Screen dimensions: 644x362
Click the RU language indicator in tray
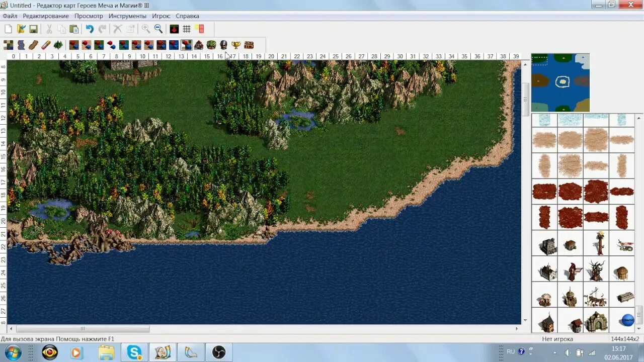point(511,352)
